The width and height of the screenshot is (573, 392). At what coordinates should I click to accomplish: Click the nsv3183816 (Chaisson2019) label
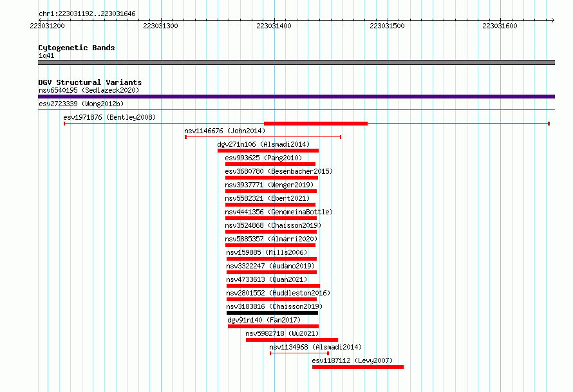point(274,306)
